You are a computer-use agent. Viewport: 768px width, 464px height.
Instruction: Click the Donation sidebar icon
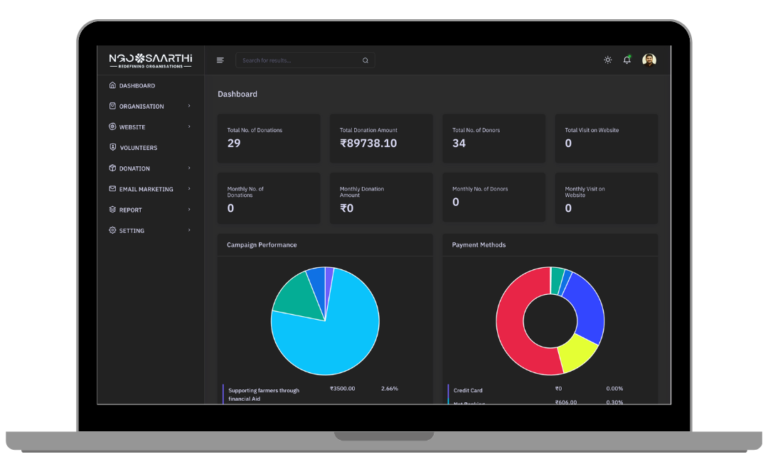point(112,168)
